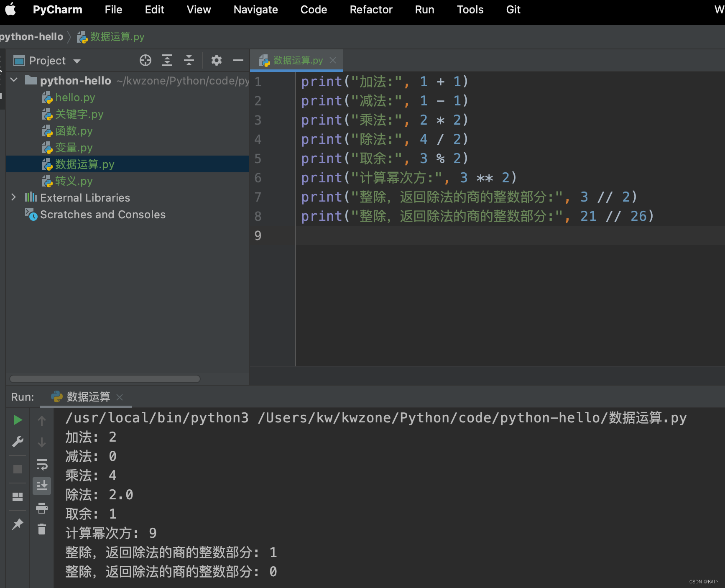The image size is (725, 588).
Task: Open the File menu
Action: point(113,10)
